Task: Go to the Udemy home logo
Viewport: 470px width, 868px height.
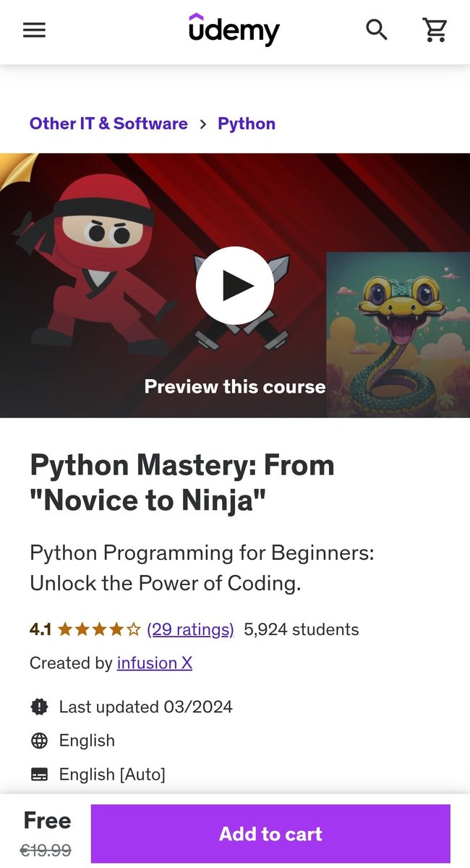Action: pos(234,30)
